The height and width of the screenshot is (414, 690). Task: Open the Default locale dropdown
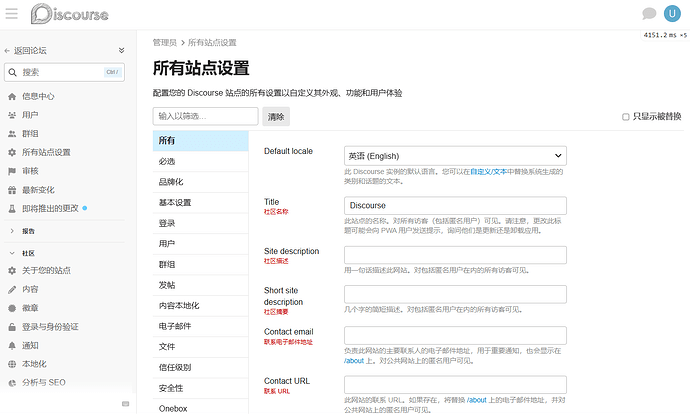[455, 156]
